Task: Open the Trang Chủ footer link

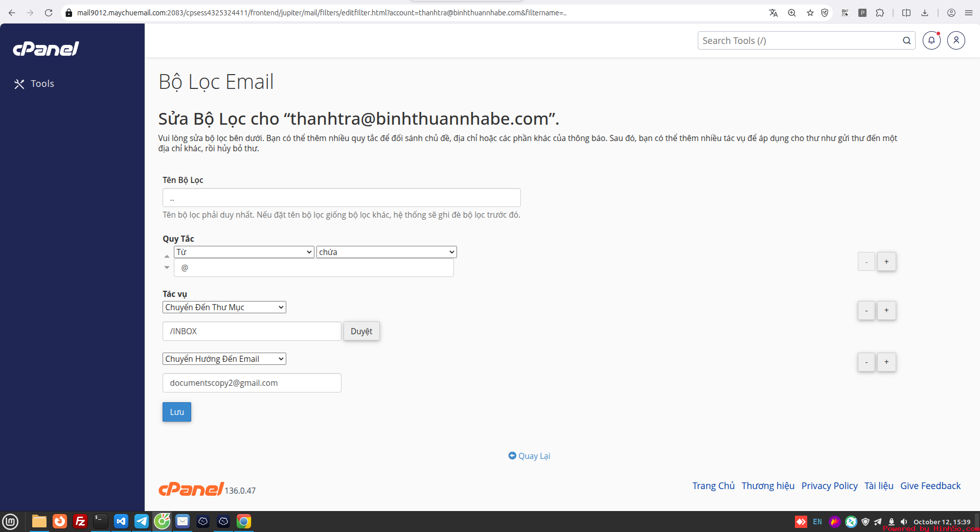Action: 713,486
